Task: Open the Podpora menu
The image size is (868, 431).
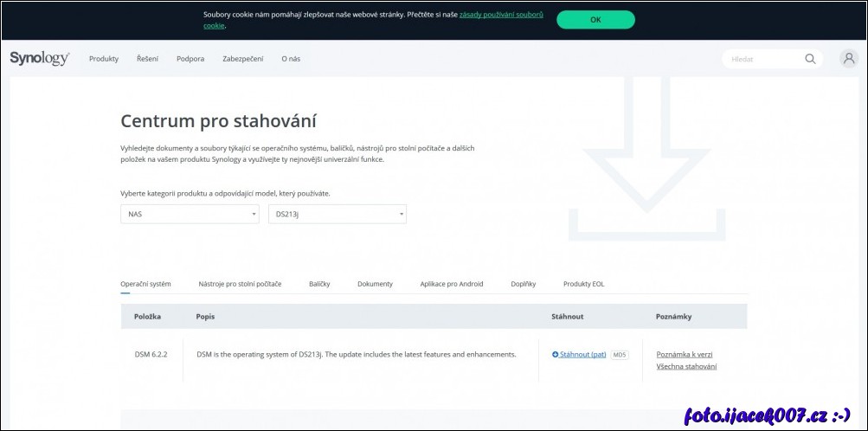Action: point(190,59)
